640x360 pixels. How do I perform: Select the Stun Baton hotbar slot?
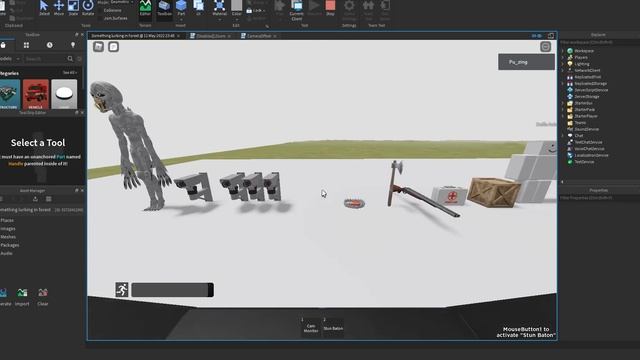[x=333, y=327]
